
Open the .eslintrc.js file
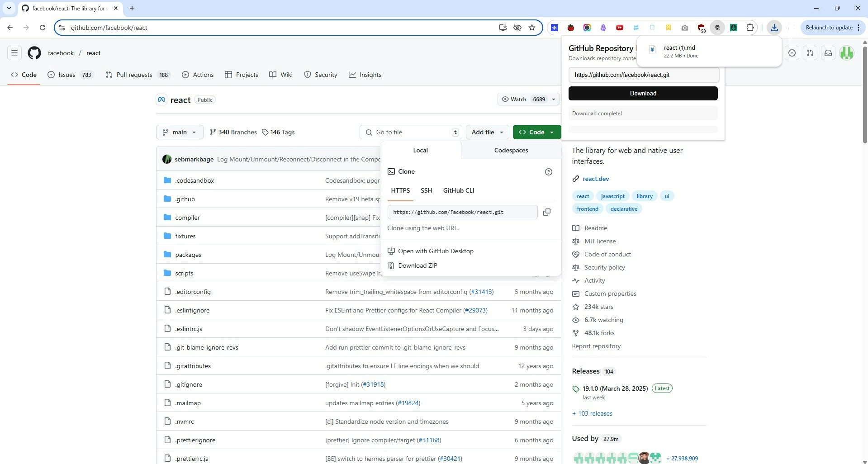point(189,329)
